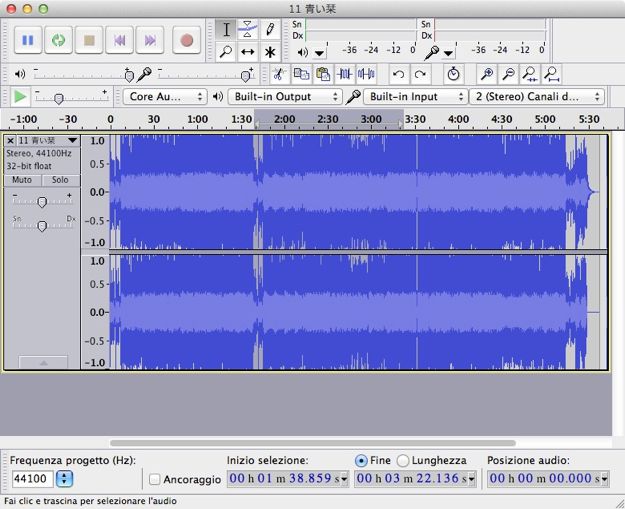Screen dimensions: 625x509
Task: Adjust the input recording level slider
Action: [246, 75]
